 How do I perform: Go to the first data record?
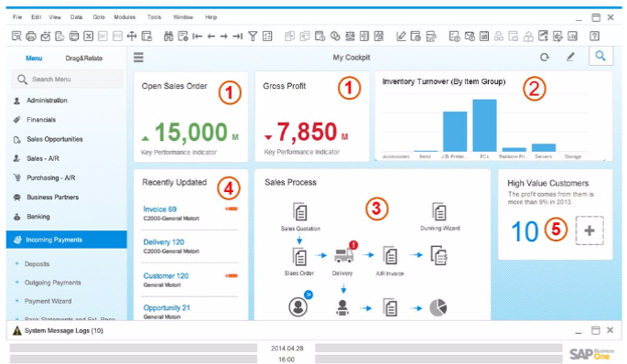[197, 37]
